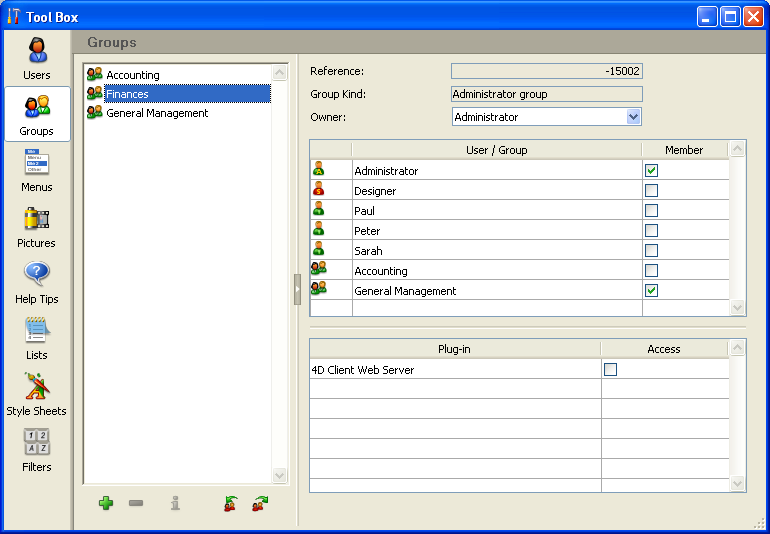
Task: Select General Management in group list
Action: click(x=157, y=113)
